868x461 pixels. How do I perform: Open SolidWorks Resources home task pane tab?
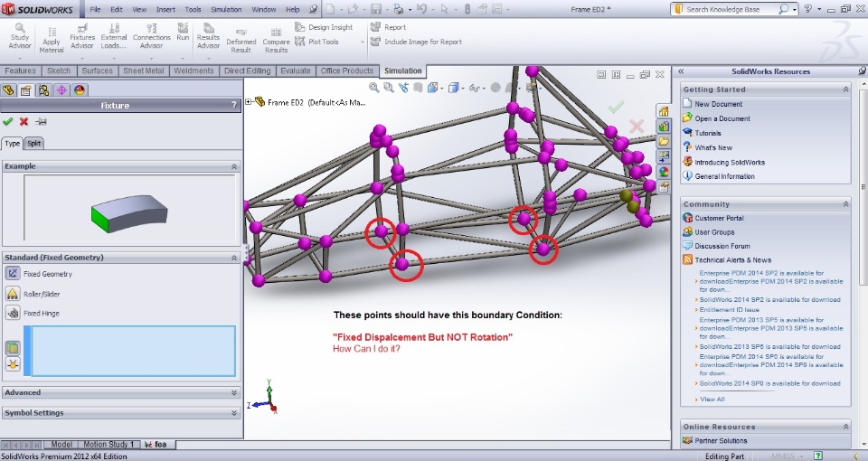point(663,111)
